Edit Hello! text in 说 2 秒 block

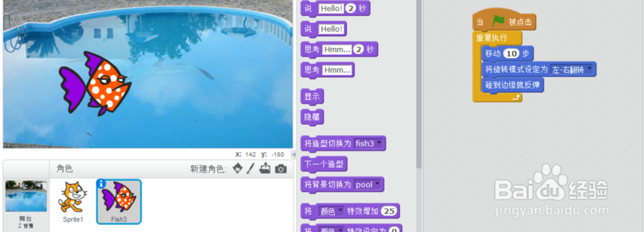click(331, 8)
